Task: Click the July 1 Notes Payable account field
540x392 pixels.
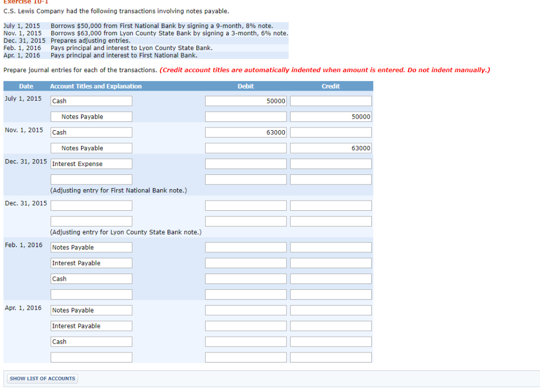Action: pos(91,116)
